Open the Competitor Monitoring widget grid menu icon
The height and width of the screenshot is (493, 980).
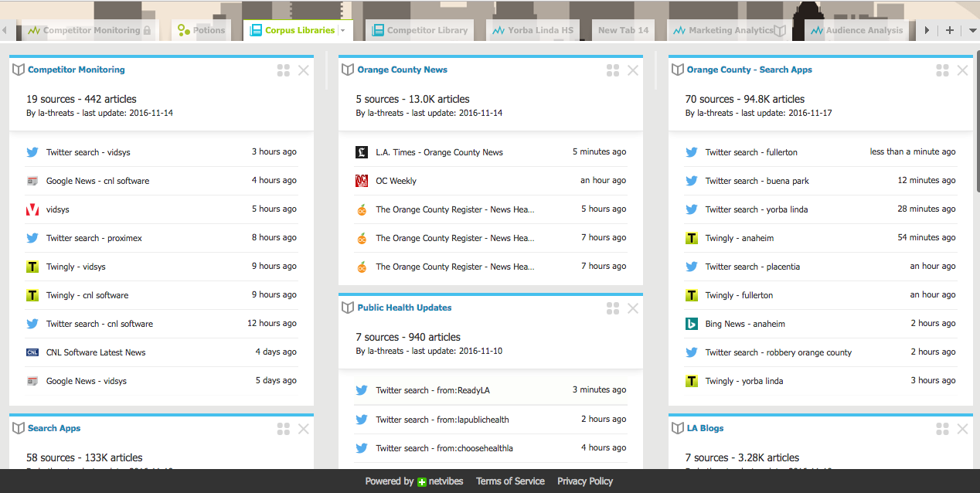(x=283, y=70)
